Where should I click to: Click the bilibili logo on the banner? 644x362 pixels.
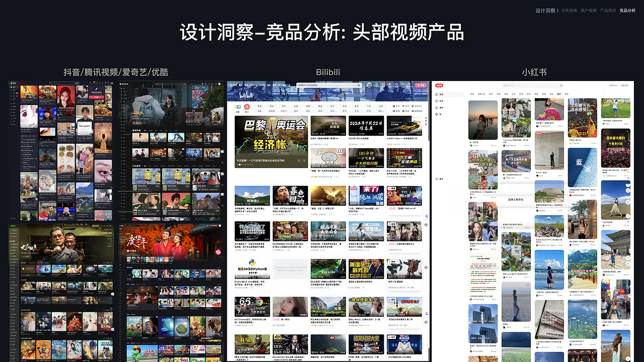coord(246,96)
